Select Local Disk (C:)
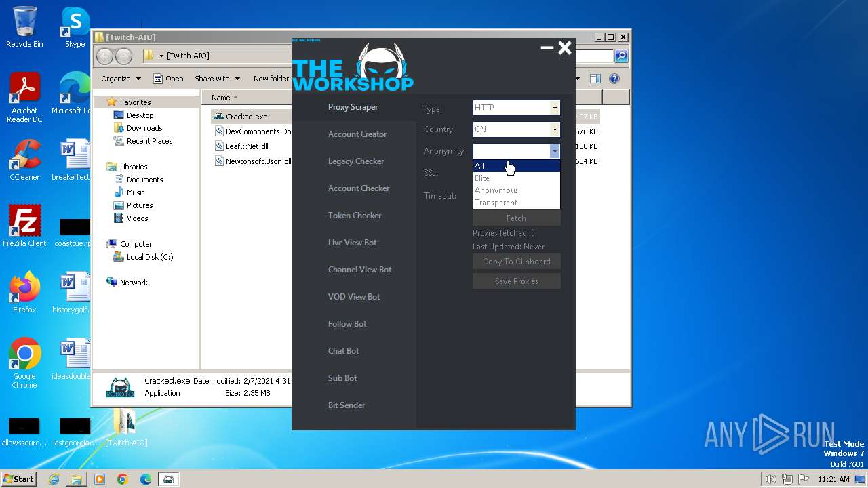Viewport: 868px width, 488px height. coord(150,257)
